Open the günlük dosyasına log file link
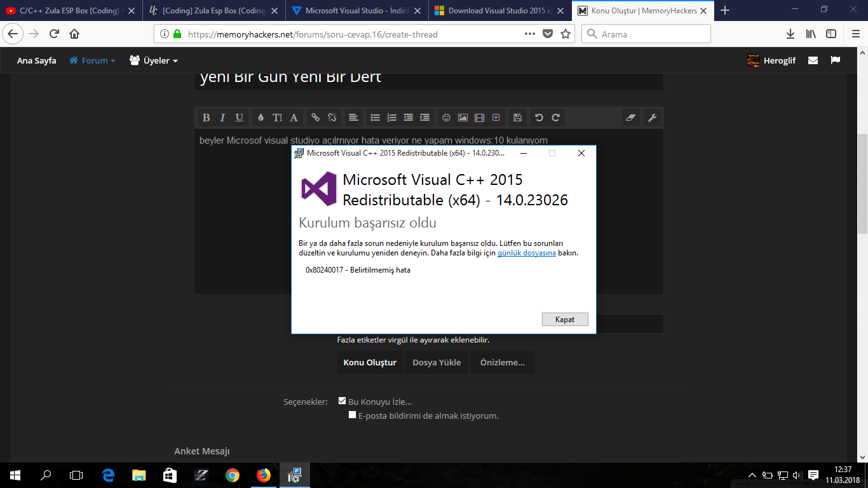The width and height of the screenshot is (868, 488). click(527, 253)
